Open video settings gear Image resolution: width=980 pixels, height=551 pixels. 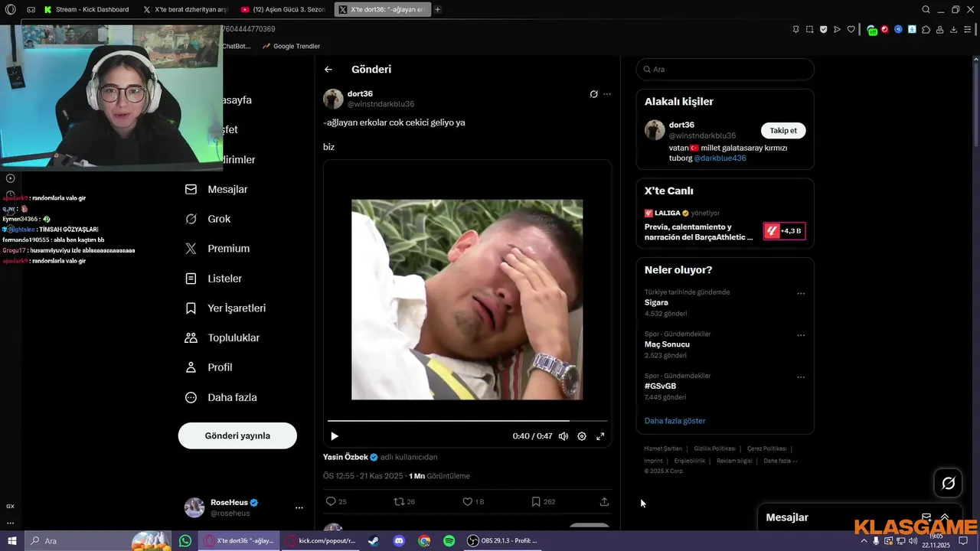click(x=582, y=436)
